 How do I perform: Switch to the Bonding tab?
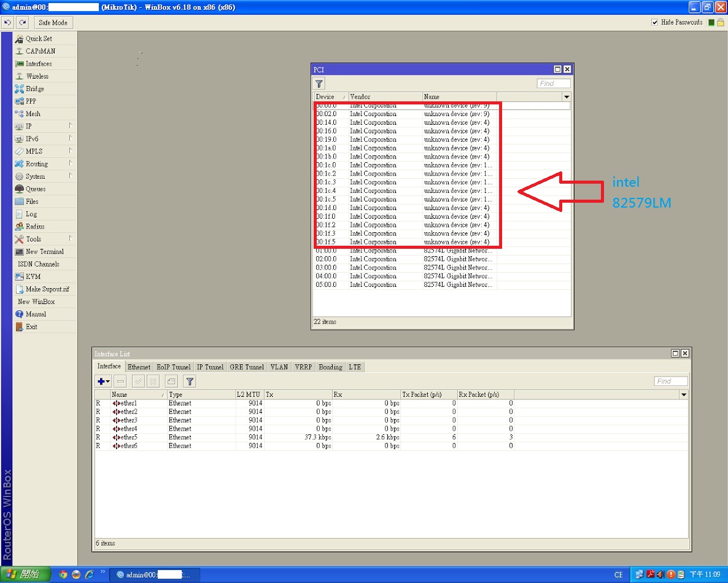(331, 367)
